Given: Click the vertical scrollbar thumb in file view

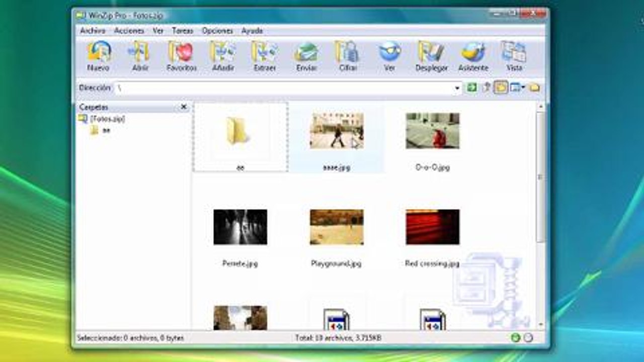Looking at the screenshot, I should 541,177.
